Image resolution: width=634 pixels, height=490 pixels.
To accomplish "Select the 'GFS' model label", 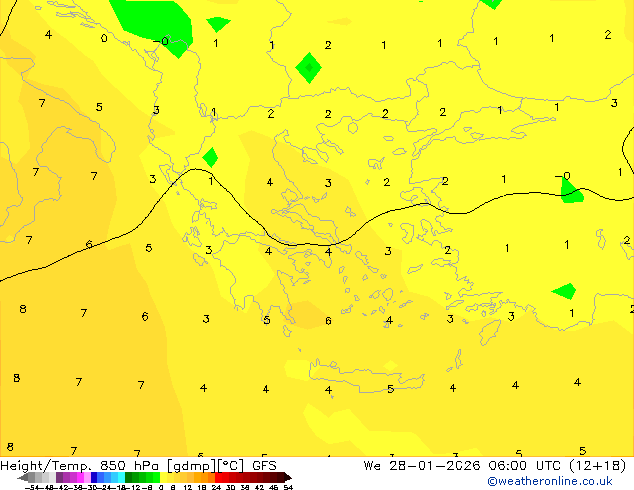I will [x=264, y=466].
